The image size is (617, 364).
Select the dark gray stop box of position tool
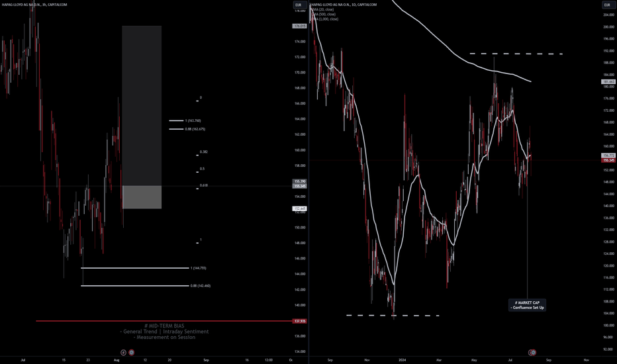pyautogui.click(x=142, y=106)
